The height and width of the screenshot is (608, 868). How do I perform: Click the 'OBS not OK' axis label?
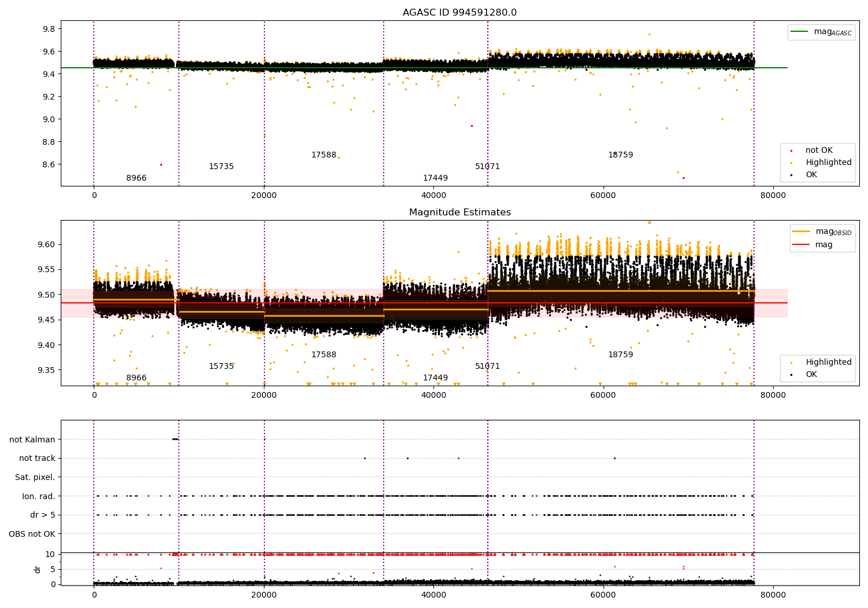point(32,534)
